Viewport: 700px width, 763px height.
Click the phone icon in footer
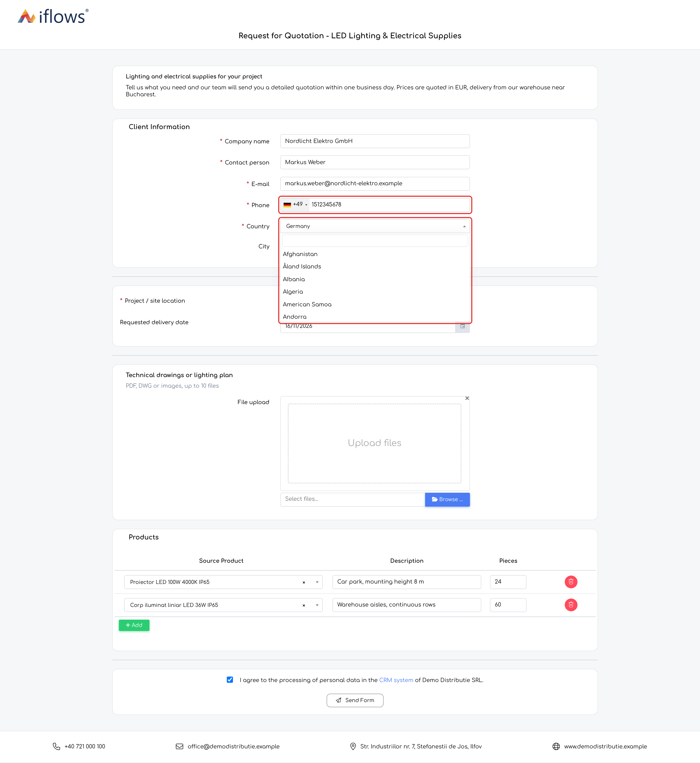click(57, 746)
